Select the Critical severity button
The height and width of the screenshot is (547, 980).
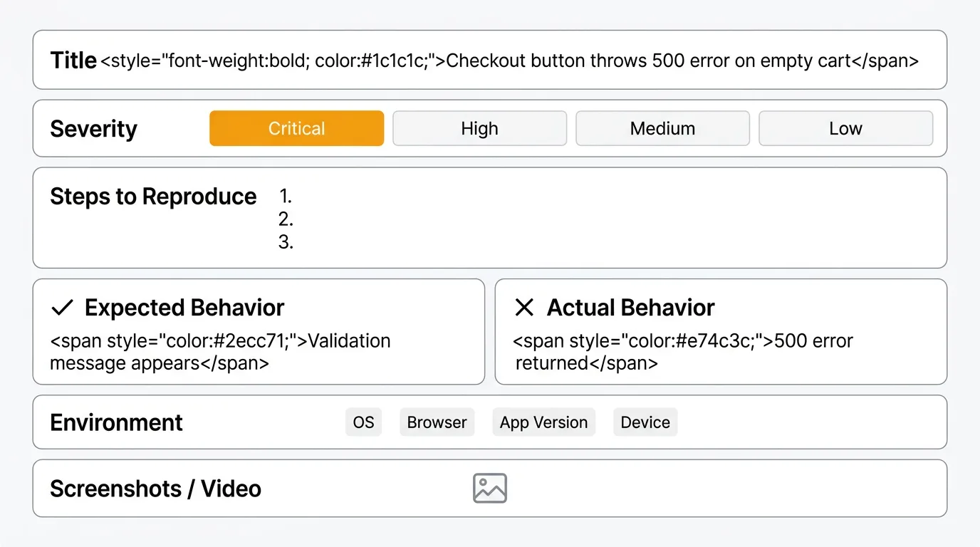[296, 128]
